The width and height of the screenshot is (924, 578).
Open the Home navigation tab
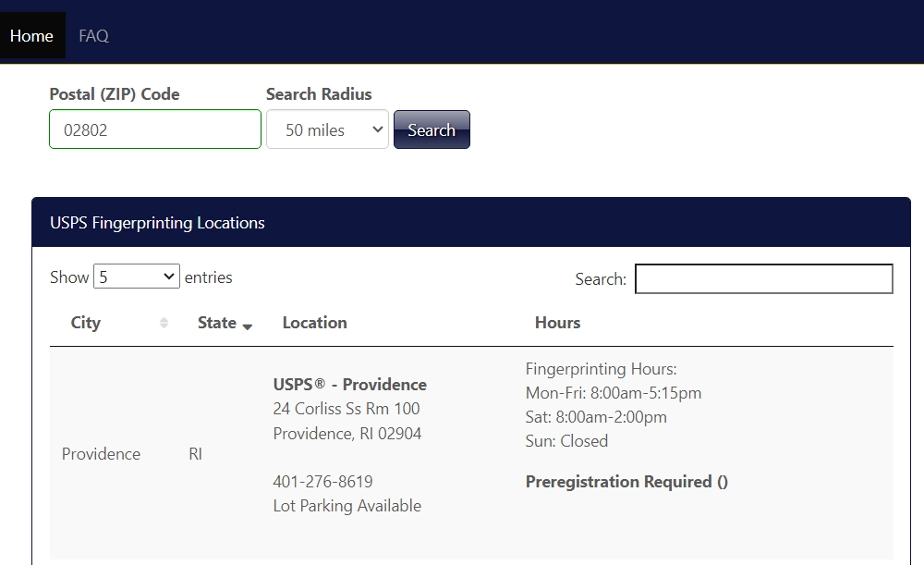[x=31, y=35]
